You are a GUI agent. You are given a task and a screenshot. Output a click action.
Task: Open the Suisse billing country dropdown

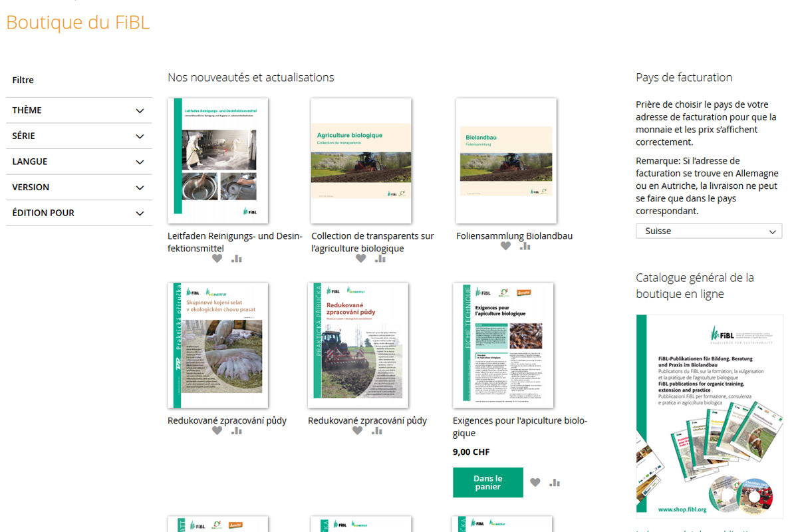pos(709,231)
